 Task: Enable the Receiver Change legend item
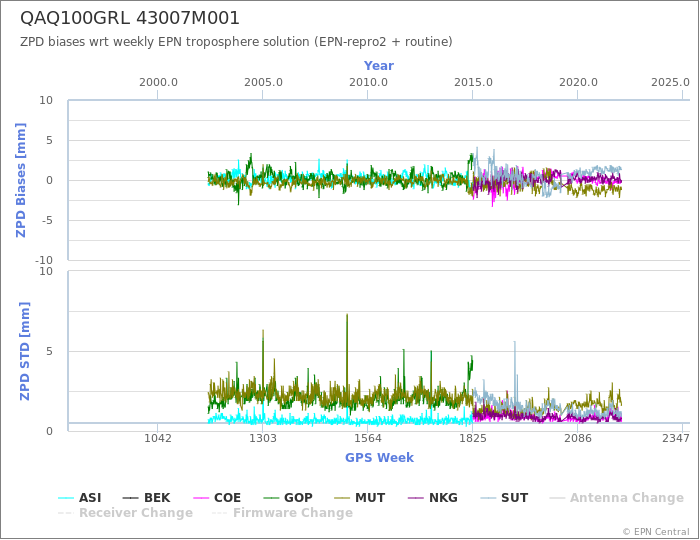[125, 513]
